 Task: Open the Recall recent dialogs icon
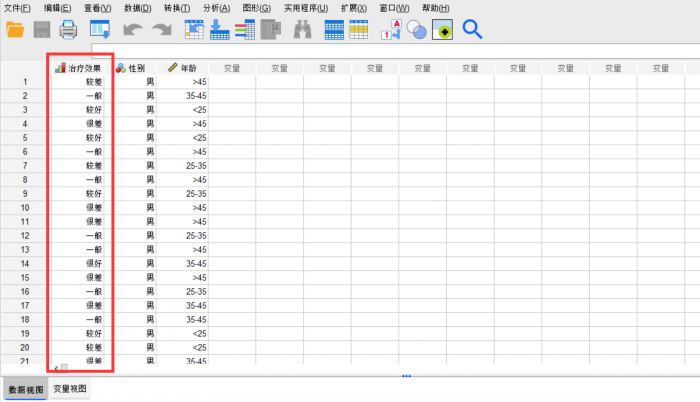point(99,30)
